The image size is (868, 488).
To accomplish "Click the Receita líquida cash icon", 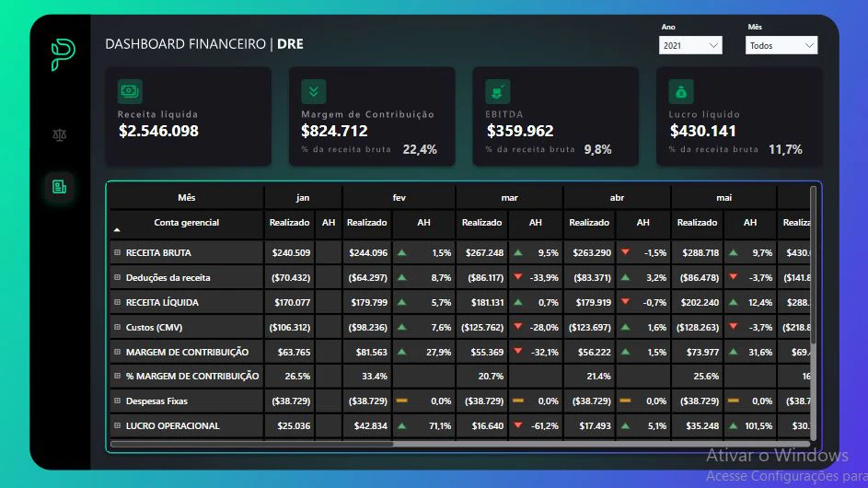I will click(130, 91).
